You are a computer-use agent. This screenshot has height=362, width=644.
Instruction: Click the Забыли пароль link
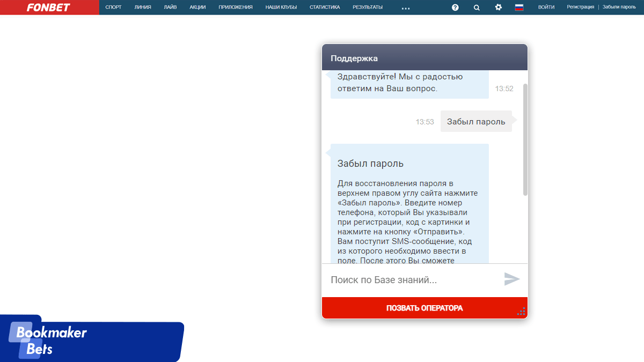[x=619, y=8]
